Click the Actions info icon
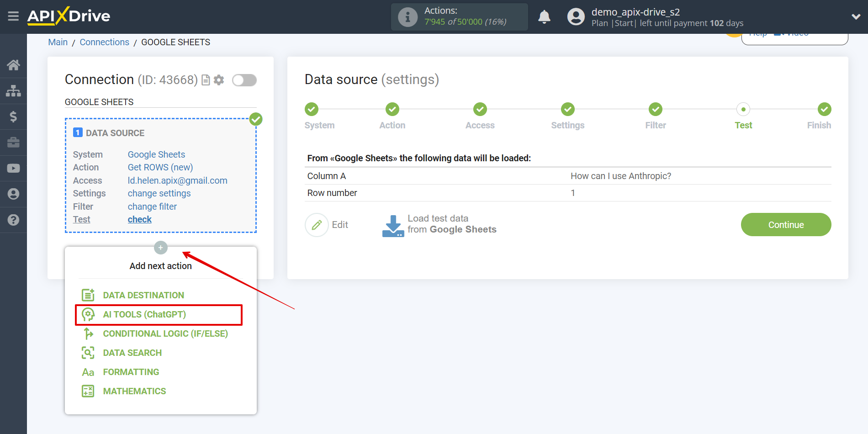Image resolution: width=868 pixels, height=434 pixels. coord(408,17)
